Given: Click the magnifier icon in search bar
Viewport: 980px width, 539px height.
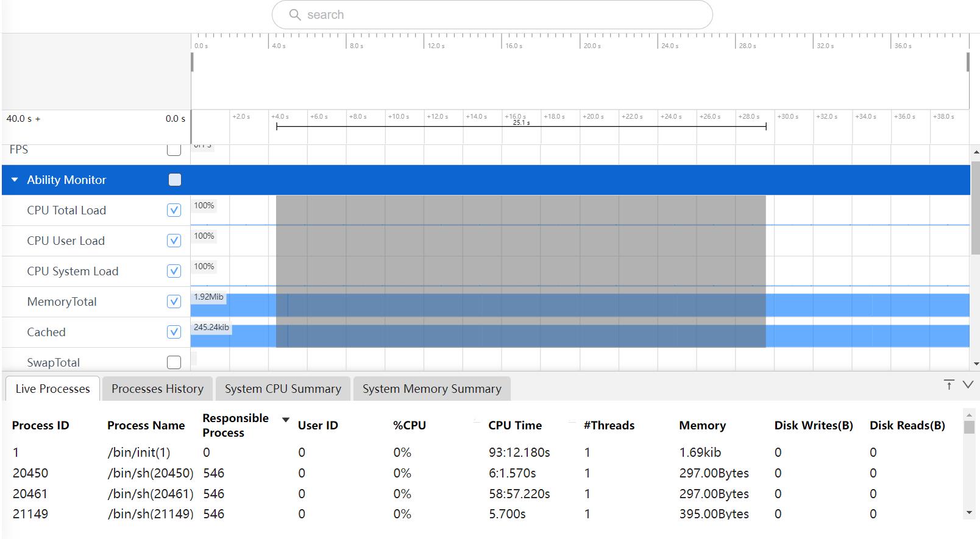Looking at the screenshot, I should tap(295, 15).
